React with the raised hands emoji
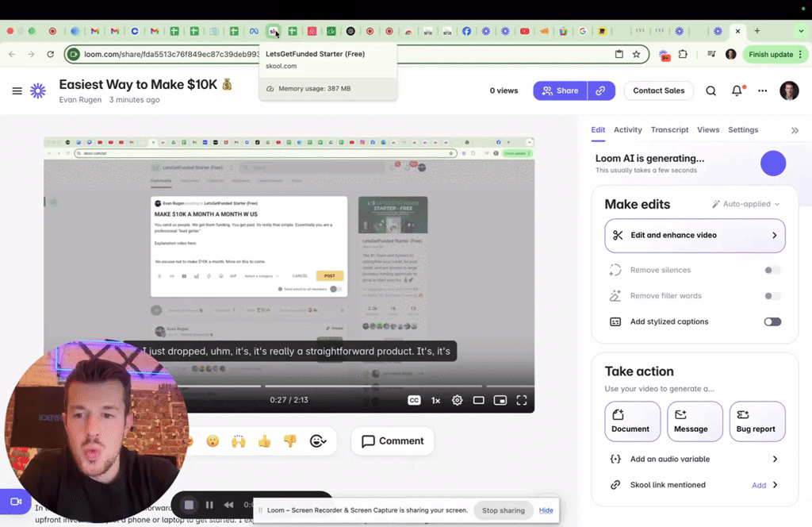 (x=238, y=441)
